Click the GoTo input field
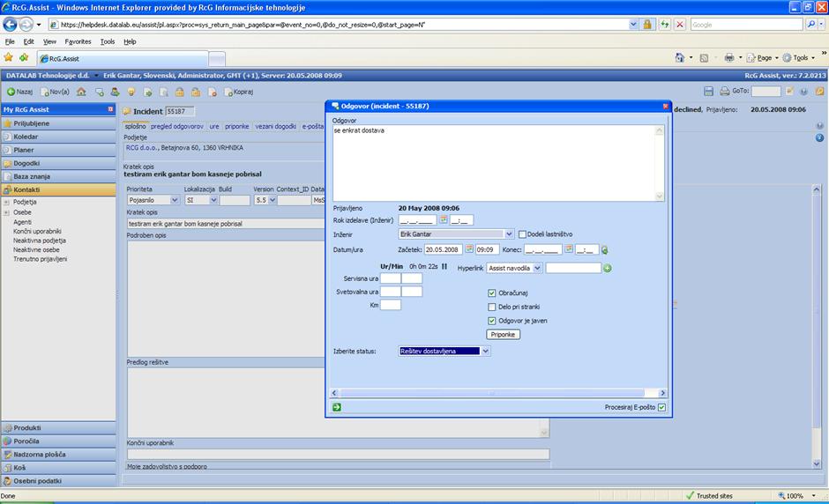The height and width of the screenshot is (504, 829). [x=766, y=92]
